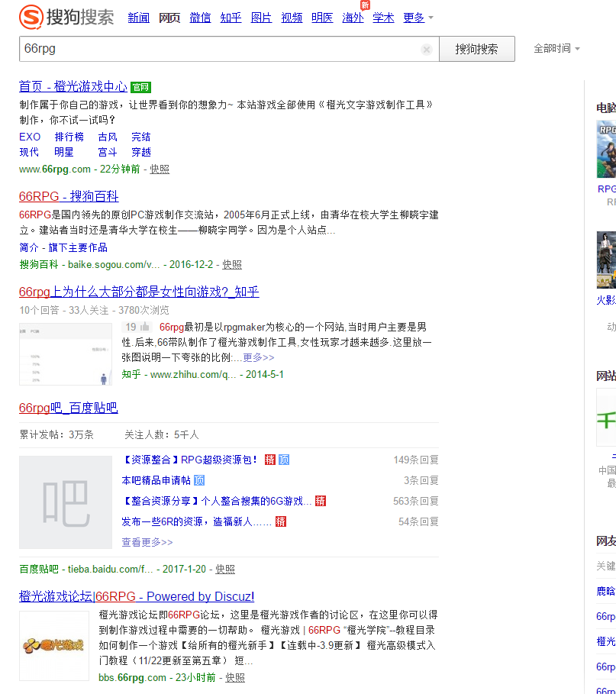Open 快照 for 百度贴吧 result
Viewport: 616px width, 694px height.
point(225,569)
